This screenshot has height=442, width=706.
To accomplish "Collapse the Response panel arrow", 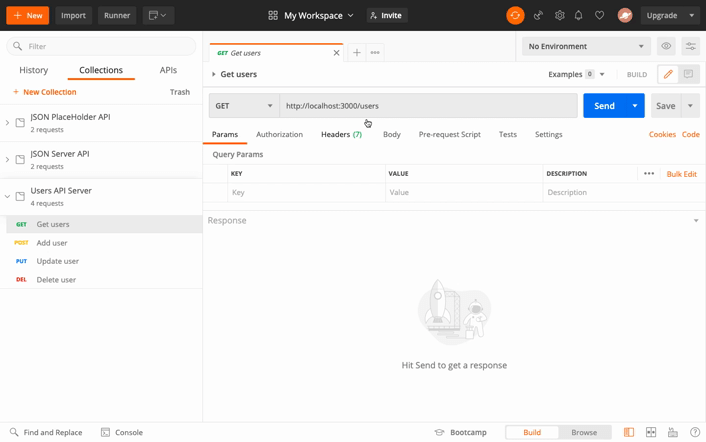I will click(x=696, y=221).
